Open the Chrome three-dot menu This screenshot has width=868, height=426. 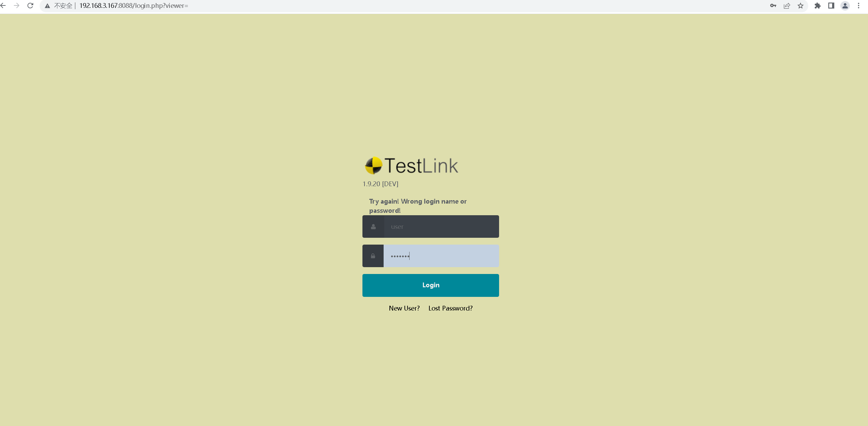coord(858,5)
